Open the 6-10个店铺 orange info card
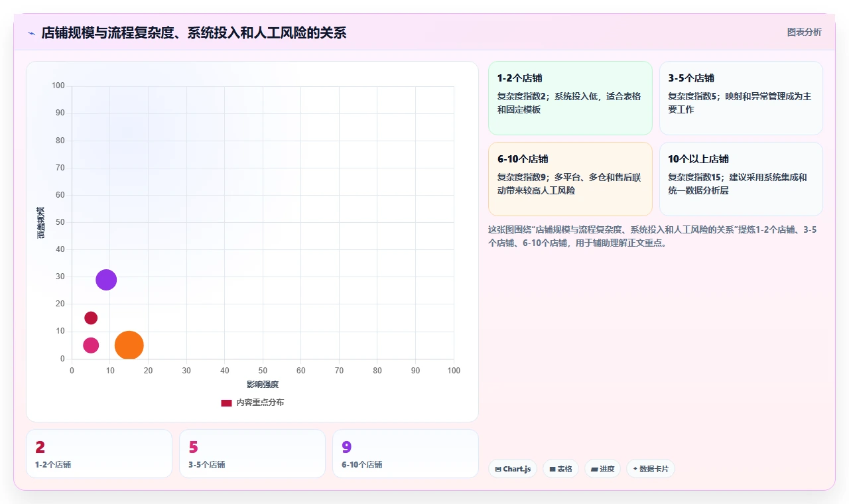This screenshot has height=504, width=849. point(570,179)
